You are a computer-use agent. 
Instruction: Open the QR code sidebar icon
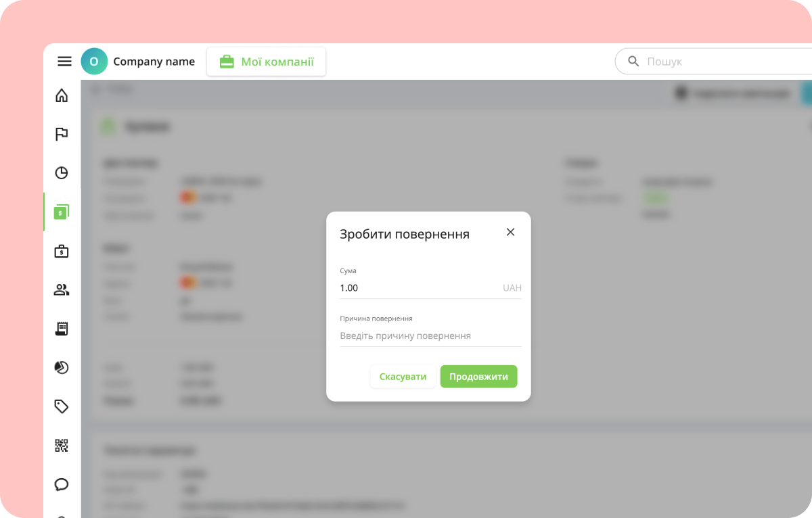pyautogui.click(x=62, y=446)
